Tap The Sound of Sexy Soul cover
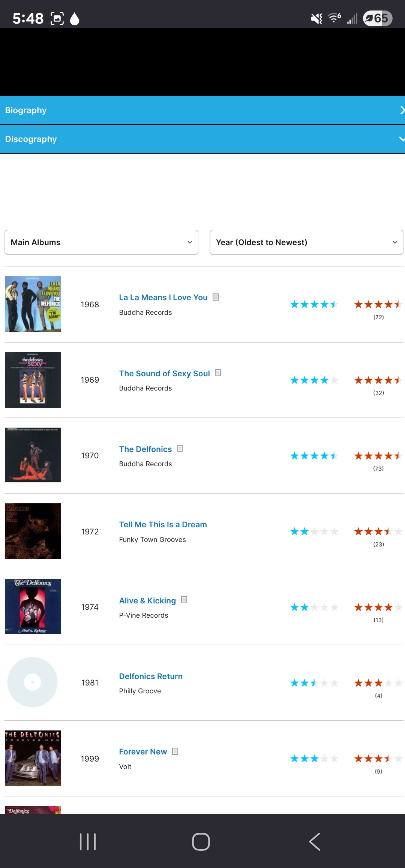 click(x=33, y=380)
